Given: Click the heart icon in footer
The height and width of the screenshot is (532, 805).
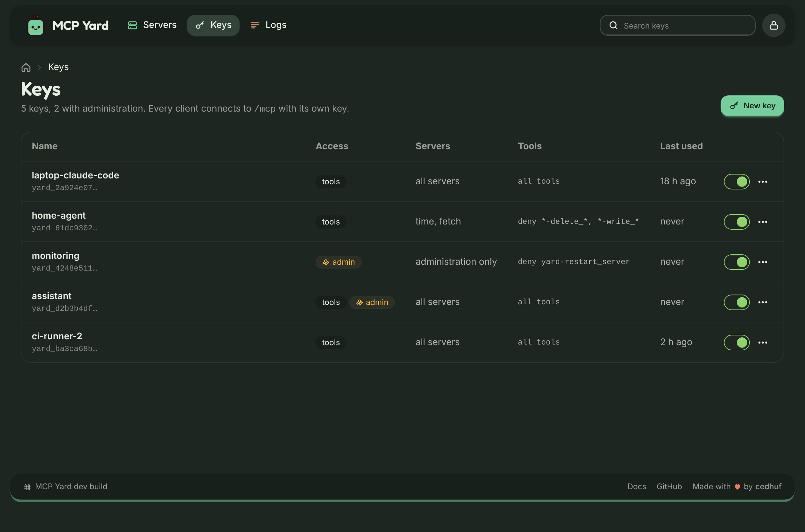Looking at the screenshot, I should (x=737, y=487).
